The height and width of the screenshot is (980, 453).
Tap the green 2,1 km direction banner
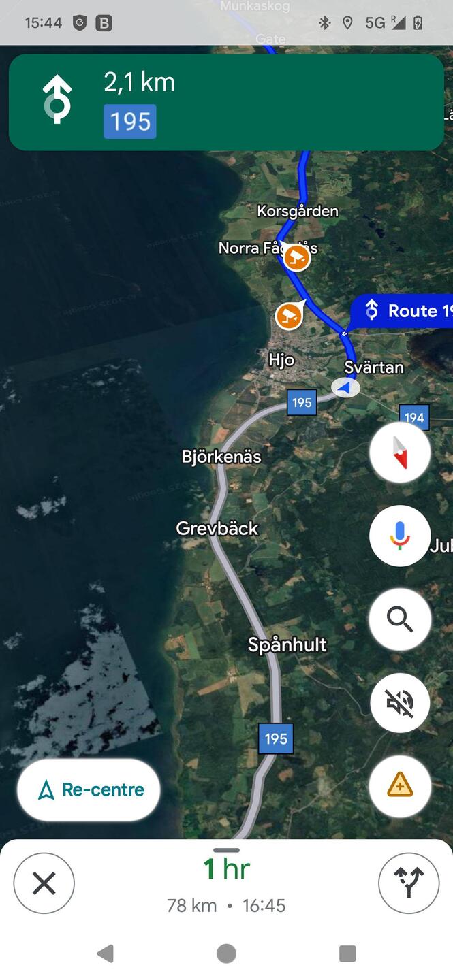tap(226, 102)
